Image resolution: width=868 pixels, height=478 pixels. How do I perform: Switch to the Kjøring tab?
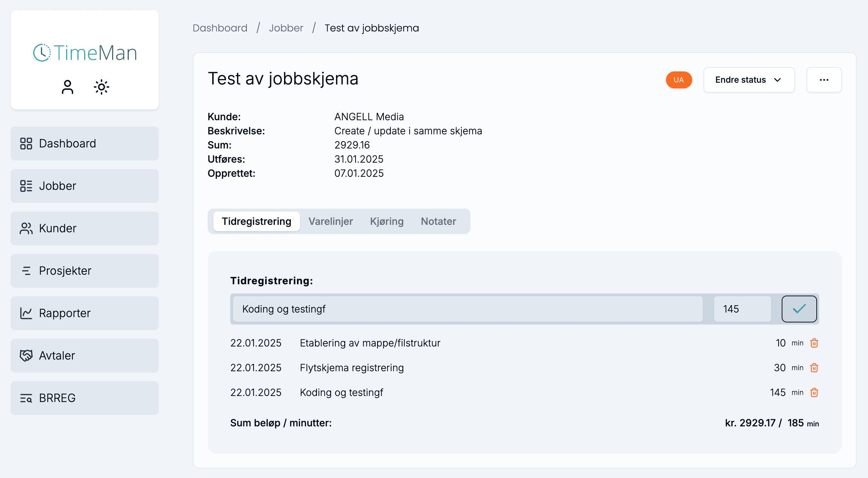tap(387, 221)
